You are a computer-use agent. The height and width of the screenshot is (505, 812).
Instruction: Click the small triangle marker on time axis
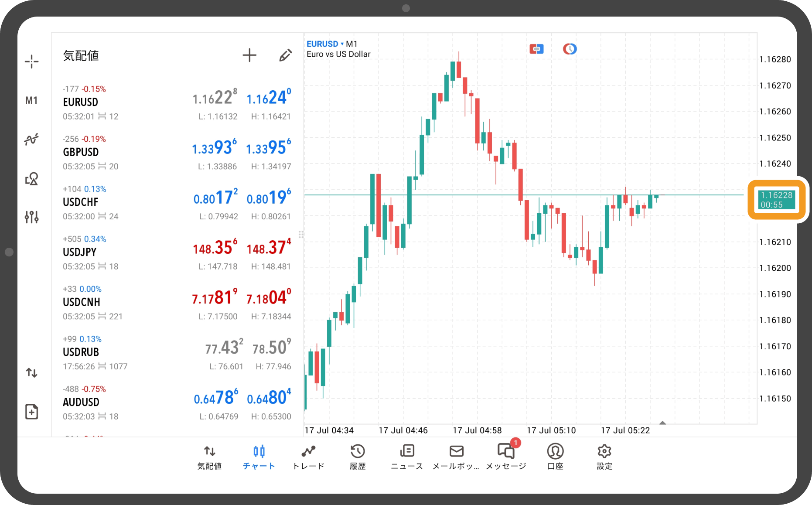tap(662, 423)
